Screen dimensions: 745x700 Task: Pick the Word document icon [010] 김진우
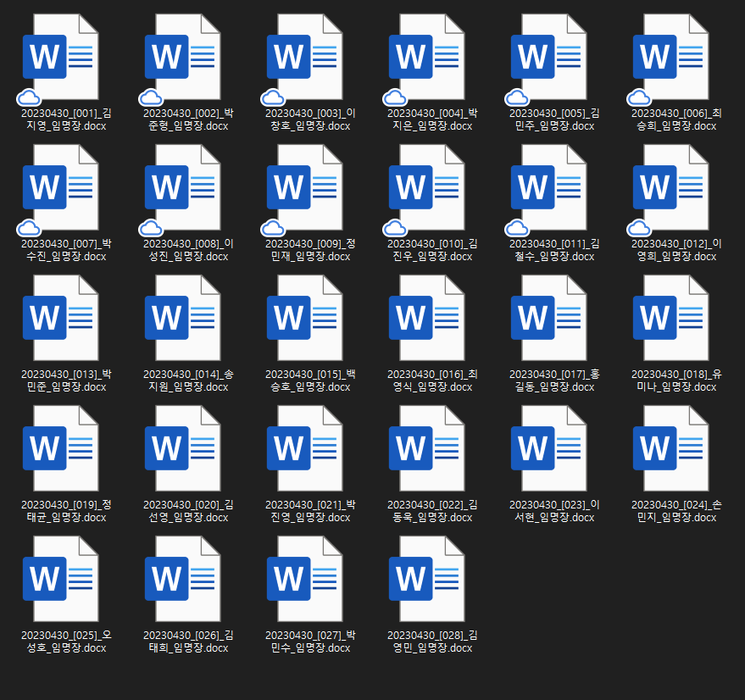[427, 188]
